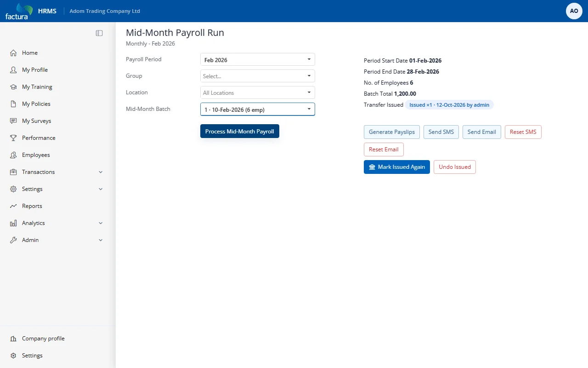Click the Employees people icon
The width and height of the screenshot is (588, 368).
point(13,155)
